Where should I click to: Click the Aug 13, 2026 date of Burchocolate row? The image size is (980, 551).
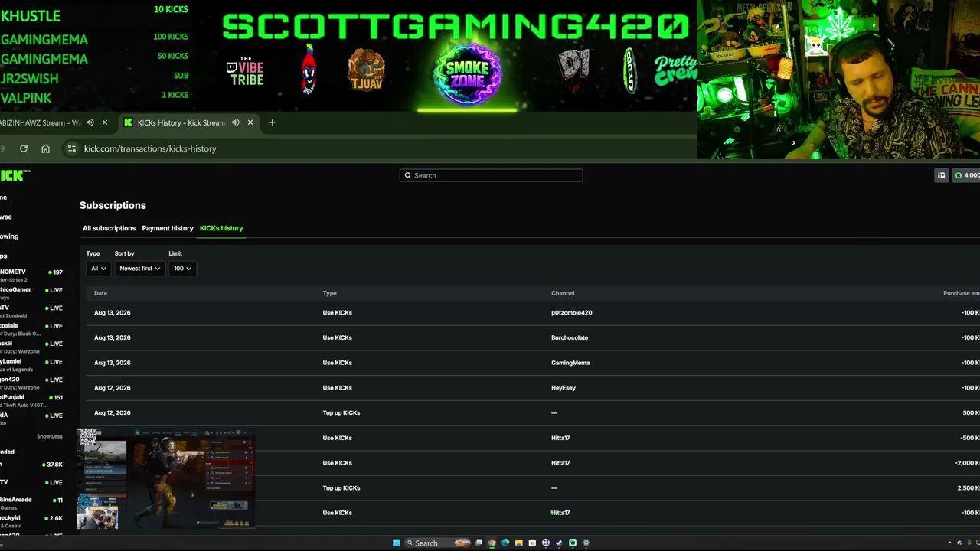(113, 337)
